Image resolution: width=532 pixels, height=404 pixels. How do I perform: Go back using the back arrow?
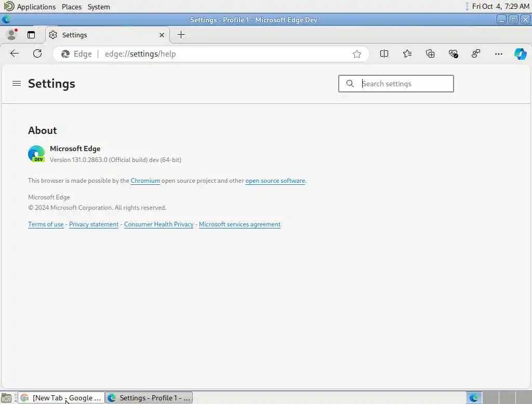click(14, 53)
